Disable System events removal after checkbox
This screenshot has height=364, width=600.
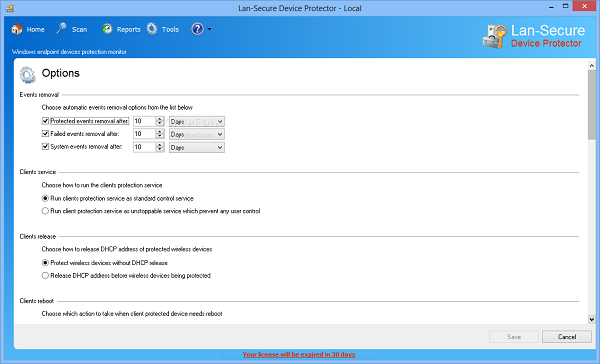point(45,146)
